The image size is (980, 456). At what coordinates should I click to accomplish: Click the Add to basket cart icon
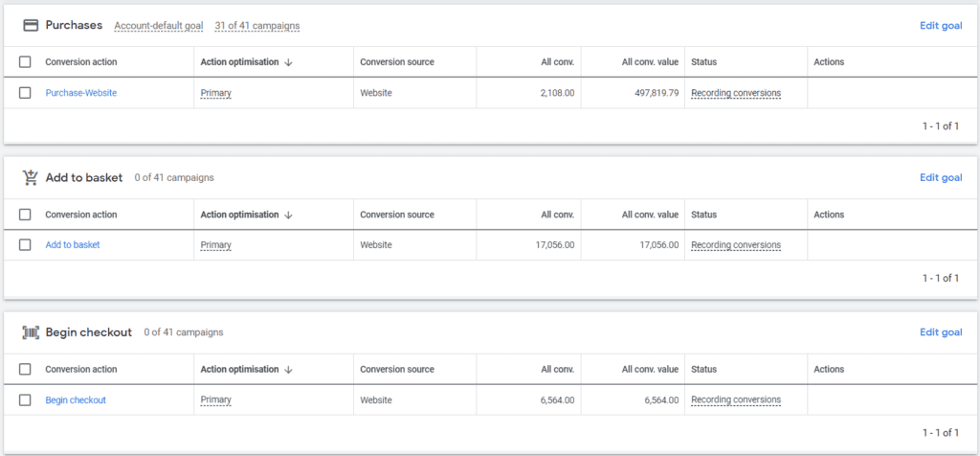(31, 177)
